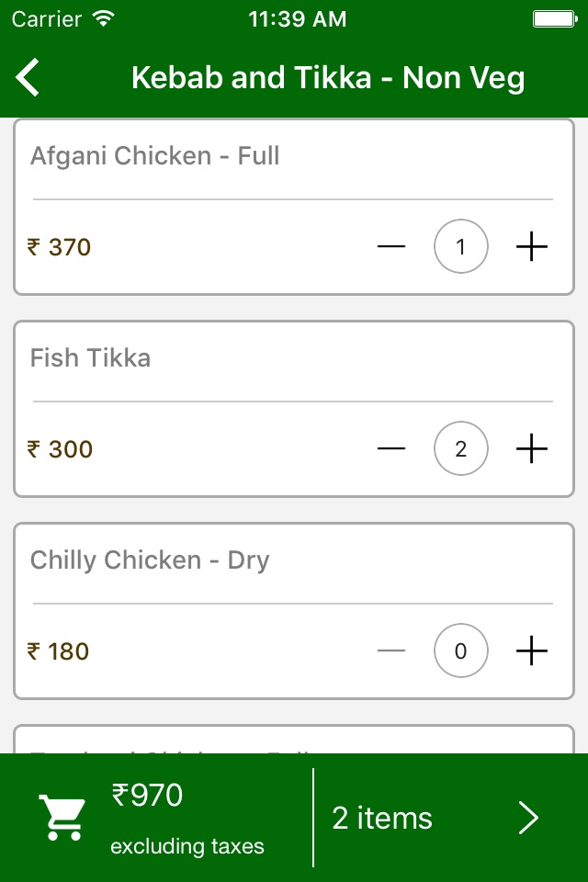Viewport: 588px width, 882px height.
Task: Tap the Chilly Chicken - Dry name
Action: pyautogui.click(x=150, y=560)
